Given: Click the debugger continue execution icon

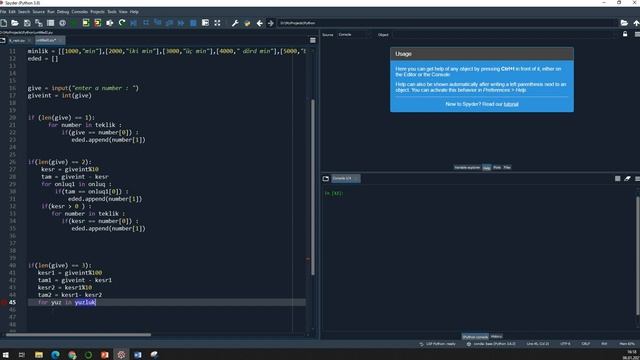Looking at the screenshot, I should coord(181,23).
